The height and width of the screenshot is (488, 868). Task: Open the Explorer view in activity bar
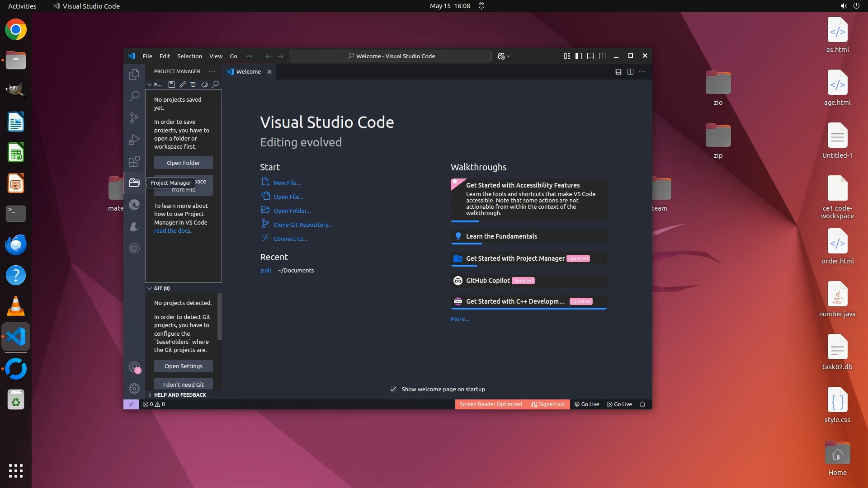pos(134,75)
